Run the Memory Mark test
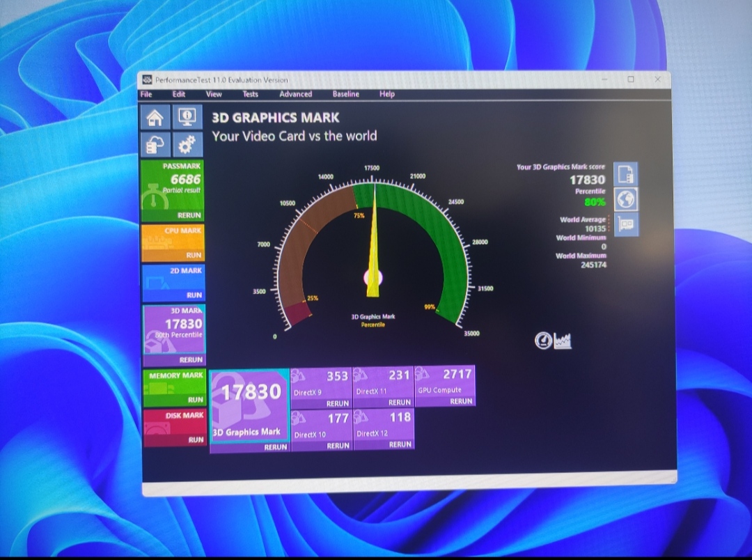Image resolution: width=752 pixels, height=560 pixels. point(195,399)
